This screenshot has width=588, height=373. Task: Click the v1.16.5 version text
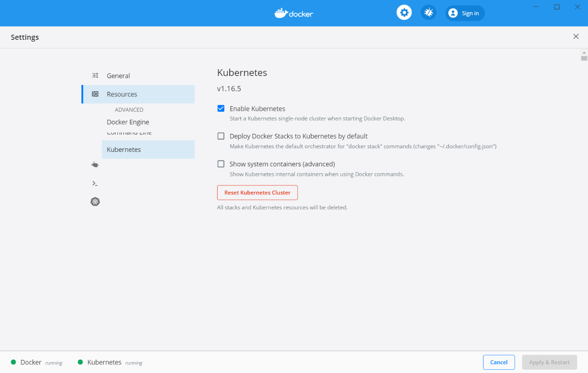click(x=229, y=89)
